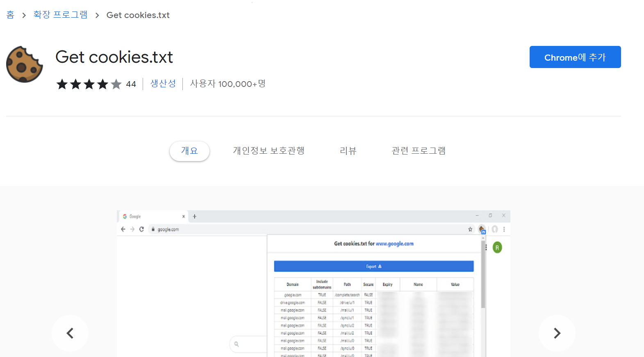Click Get cookies.txt breadcrumb text
The height and width of the screenshot is (357, 644).
tap(138, 15)
